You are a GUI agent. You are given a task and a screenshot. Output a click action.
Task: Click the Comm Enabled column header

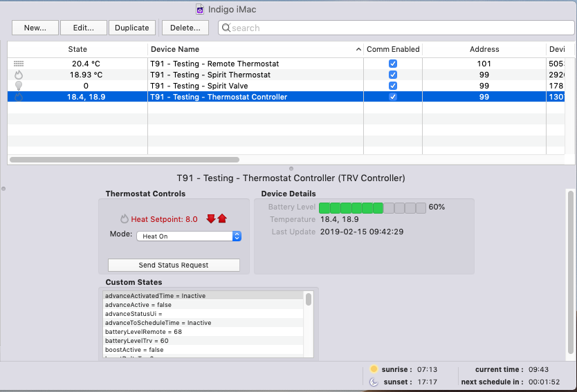pos(393,49)
